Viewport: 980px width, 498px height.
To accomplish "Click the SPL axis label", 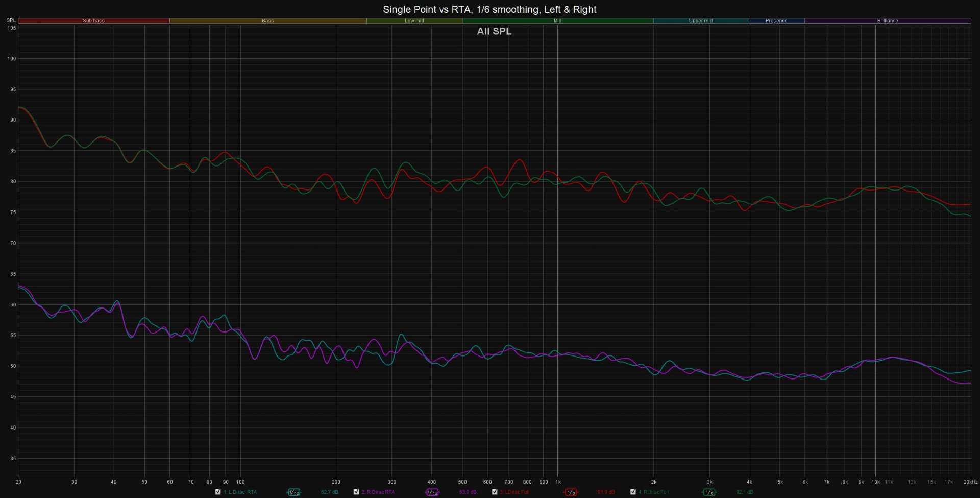I will 11,20.
